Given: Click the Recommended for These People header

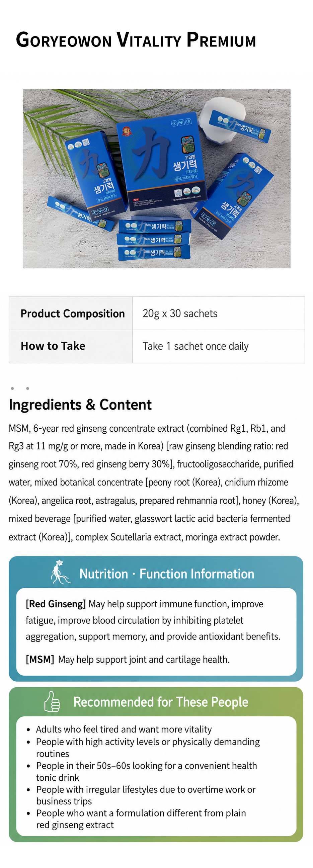Looking at the screenshot, I should pyautogui.click(x=161, y=702).
